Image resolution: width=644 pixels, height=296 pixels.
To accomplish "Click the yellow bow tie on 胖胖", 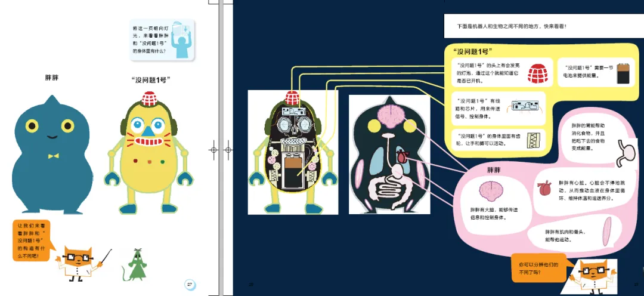I will (x=53, y=156).
